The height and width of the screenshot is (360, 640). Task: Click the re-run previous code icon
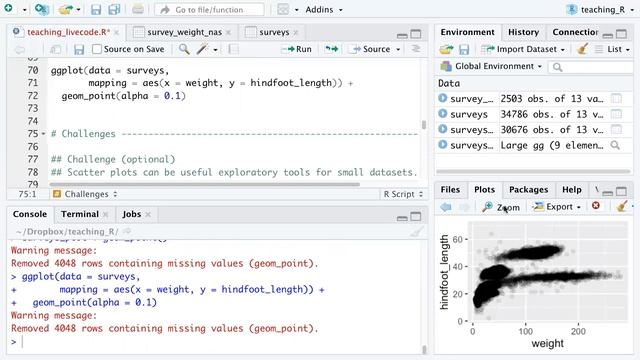click(x=331, y=49)
